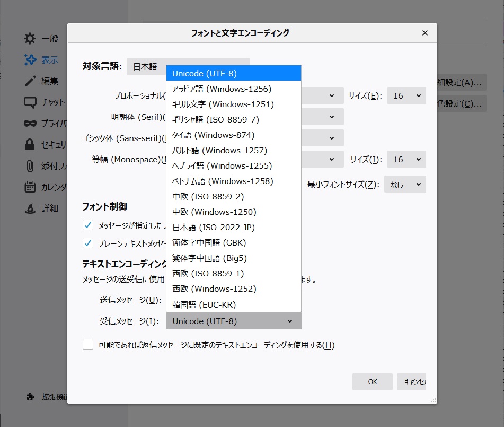Viewport: 504px width, 427px height.
Task: Expand the proportional font size dropdown
Action: [406, 96]
